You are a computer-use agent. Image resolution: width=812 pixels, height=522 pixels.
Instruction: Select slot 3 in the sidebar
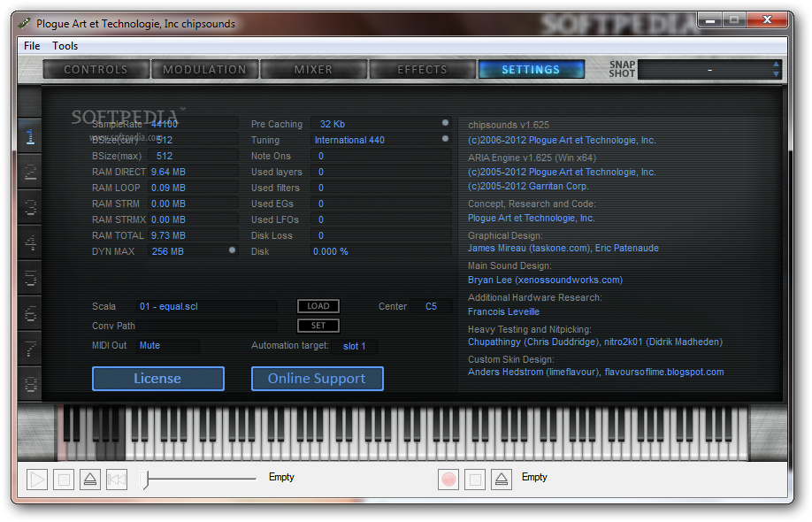pos(30,207)
